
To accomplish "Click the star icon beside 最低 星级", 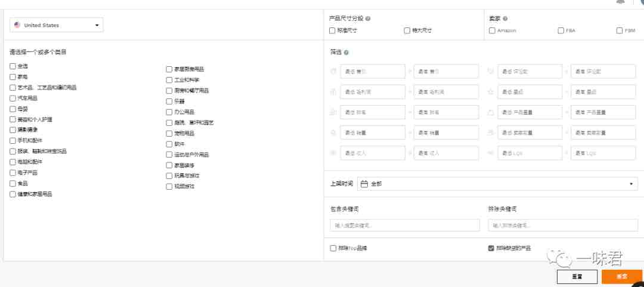I will point(490,92).
